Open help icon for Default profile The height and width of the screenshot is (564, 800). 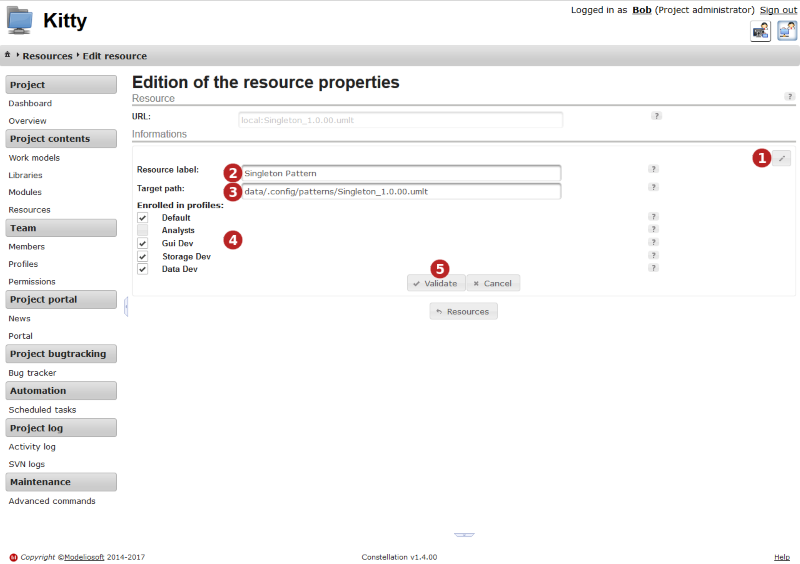(x=653, y=217)
